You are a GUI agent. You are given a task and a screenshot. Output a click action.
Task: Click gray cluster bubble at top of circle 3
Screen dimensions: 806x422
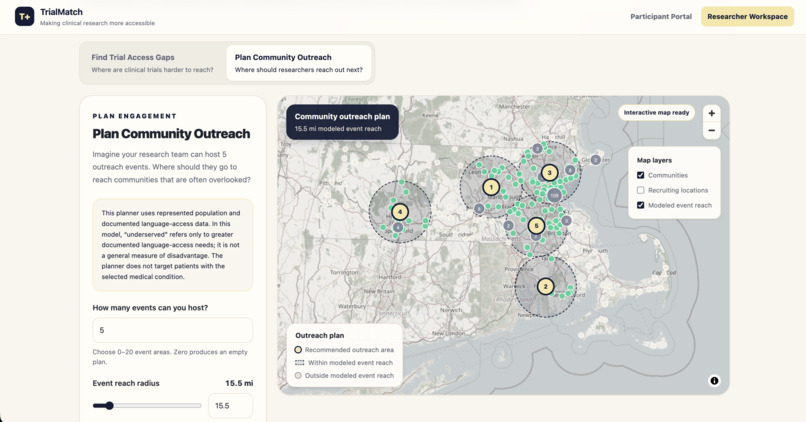537,149
